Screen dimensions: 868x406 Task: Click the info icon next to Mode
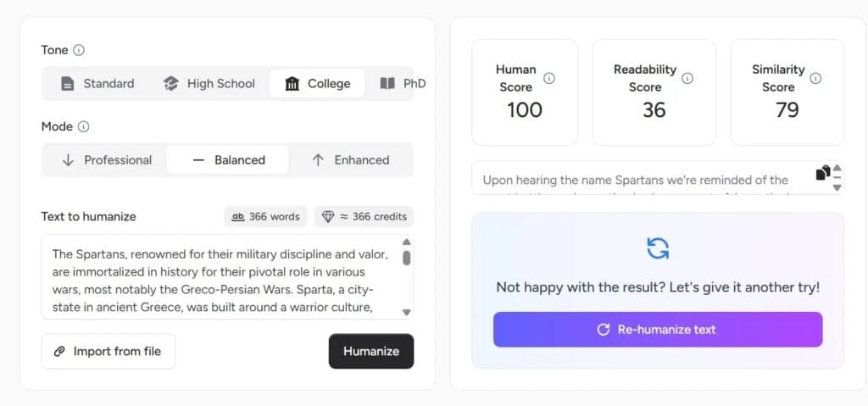coord(83,126)
